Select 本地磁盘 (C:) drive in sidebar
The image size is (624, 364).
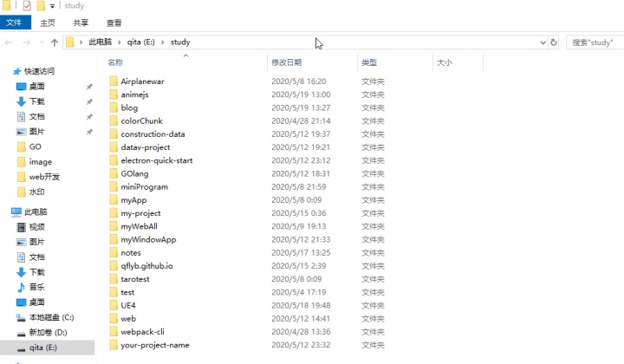(50, 317)
